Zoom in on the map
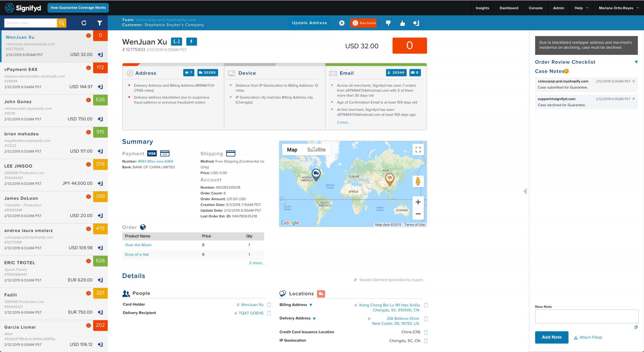 coord(418,202)
